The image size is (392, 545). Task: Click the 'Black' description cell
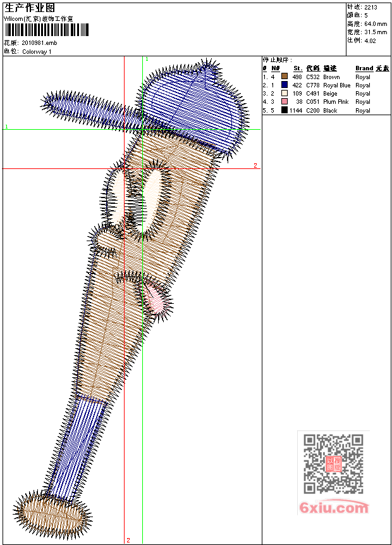coord(330,111)
